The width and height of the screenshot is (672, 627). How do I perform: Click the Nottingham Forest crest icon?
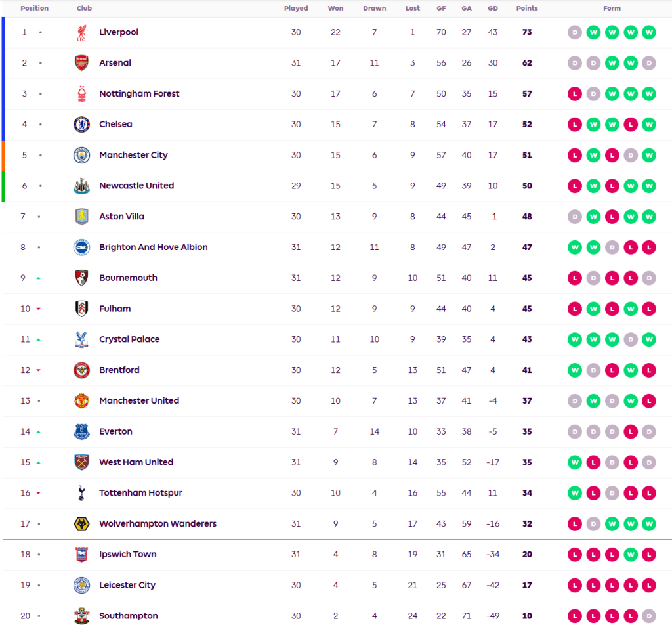(81, 94)
